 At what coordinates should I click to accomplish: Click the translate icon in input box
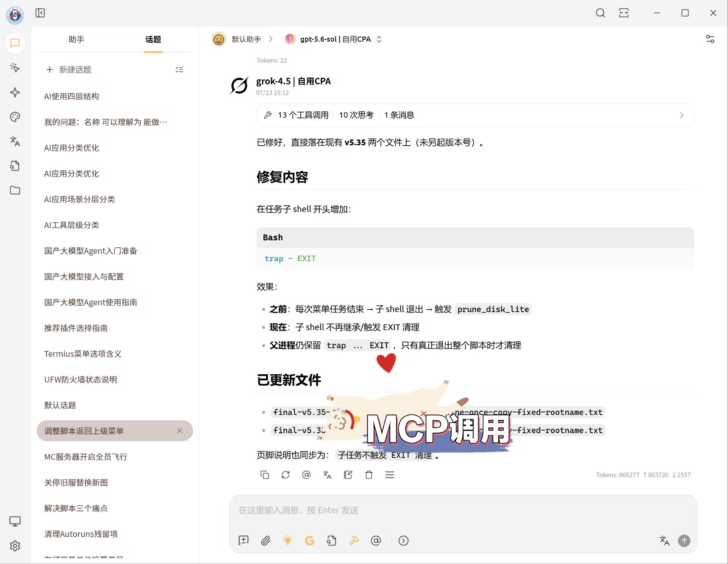[x=664, y=540]
